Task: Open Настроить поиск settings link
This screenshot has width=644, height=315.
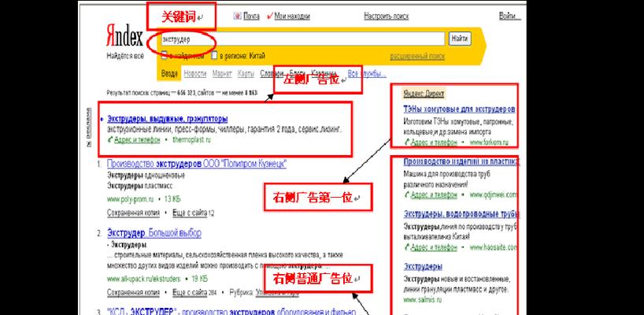Action: pyautogui.click(x=387, y=16)
